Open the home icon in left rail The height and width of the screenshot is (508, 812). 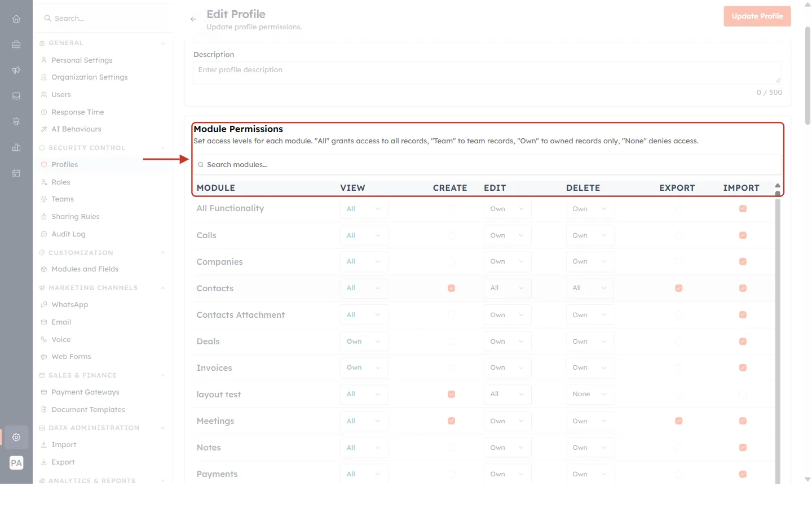pyautogui.click(x=16, y=19)
